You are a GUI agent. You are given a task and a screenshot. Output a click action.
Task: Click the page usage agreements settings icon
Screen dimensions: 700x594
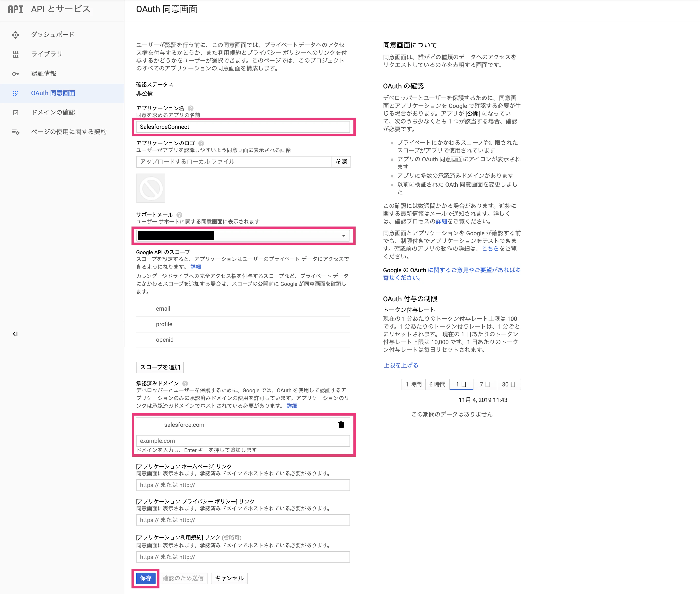(x=16, y=132)
